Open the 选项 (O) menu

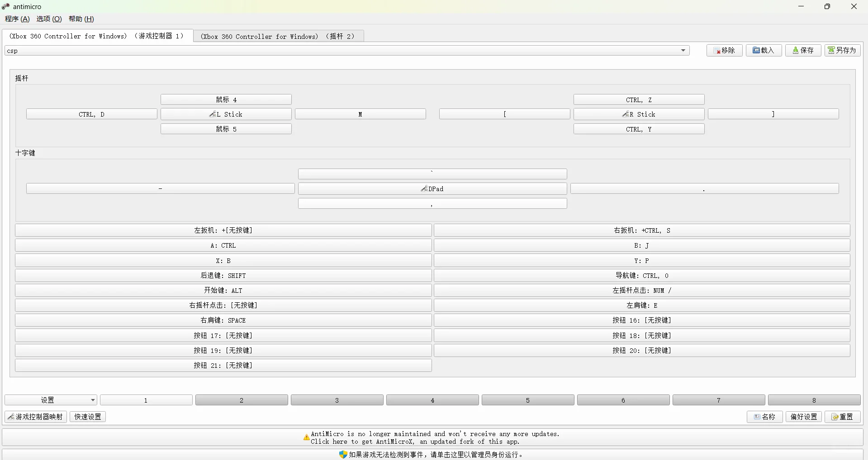click(x=49, y=19)
